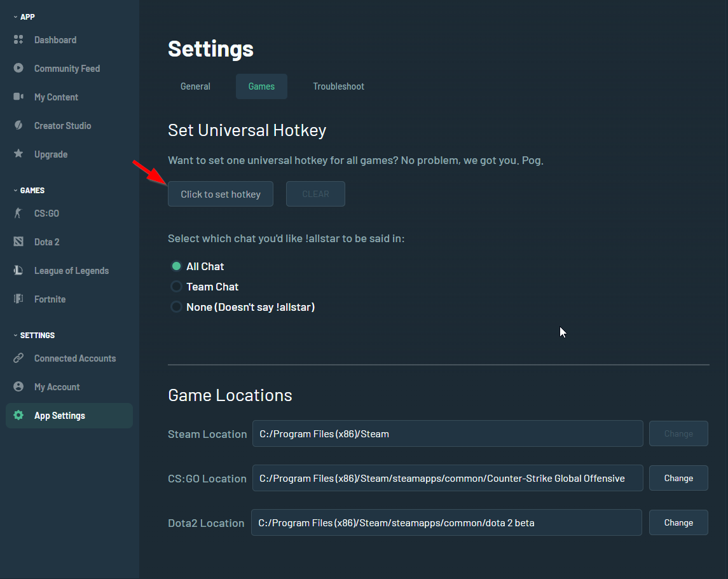Choose Team Chat for !allstar

(176, 286)
